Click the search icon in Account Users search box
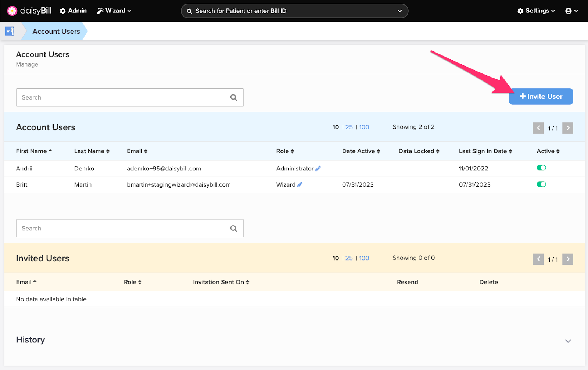Screen dimensions: 588x370 [x=233, y=97]
